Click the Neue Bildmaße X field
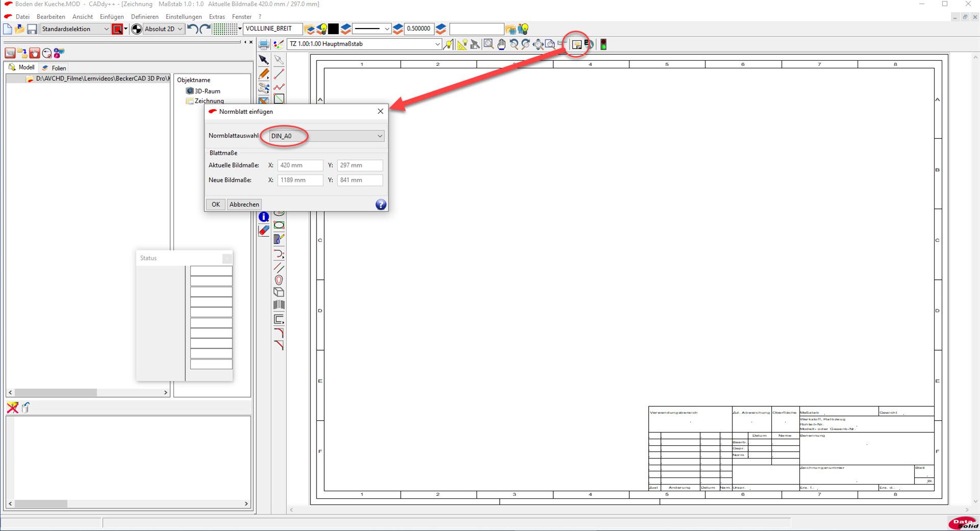 tap(300, 180)
